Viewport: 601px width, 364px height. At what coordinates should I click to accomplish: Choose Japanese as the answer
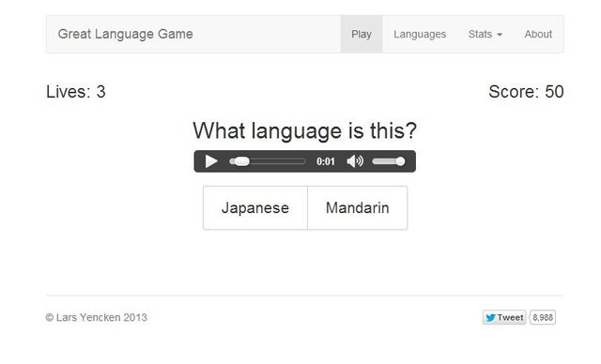255,208
